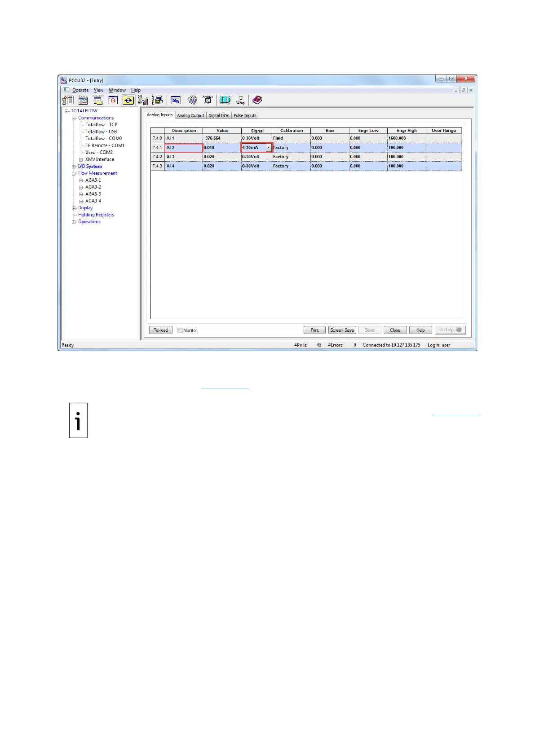Select AGA3-4 in the tree

click(x=93, y=201)
